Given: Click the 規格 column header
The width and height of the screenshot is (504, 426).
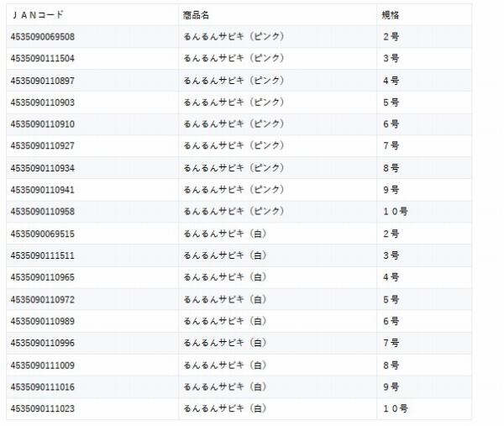Looking at the screenshot, I should (x=391, y=15).
